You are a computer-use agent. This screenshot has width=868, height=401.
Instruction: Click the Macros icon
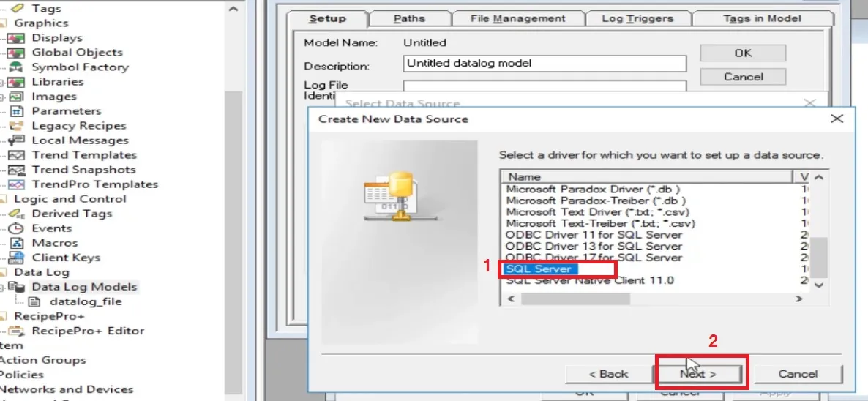pos(18,244)
